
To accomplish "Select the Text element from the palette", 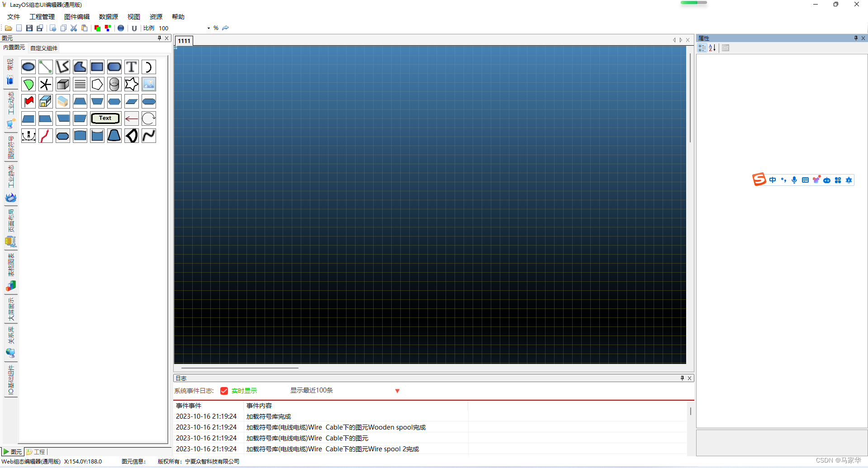I will [105, 118].
